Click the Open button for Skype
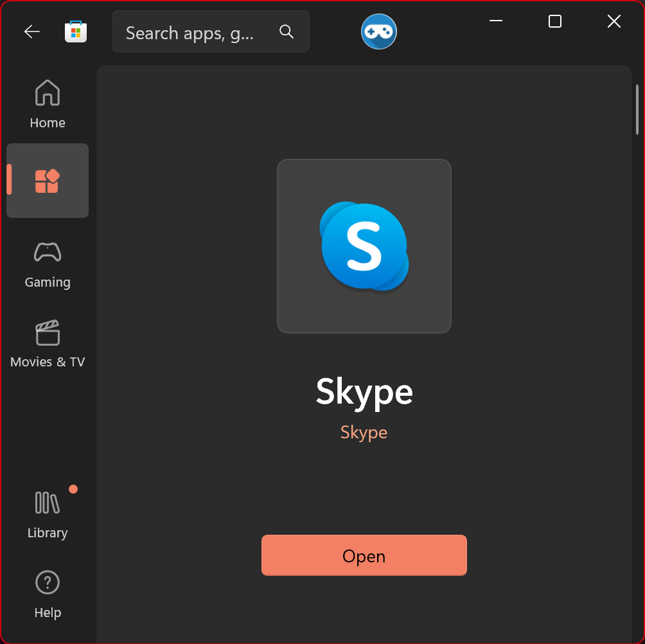645x644 pixels. click(364, 555)
